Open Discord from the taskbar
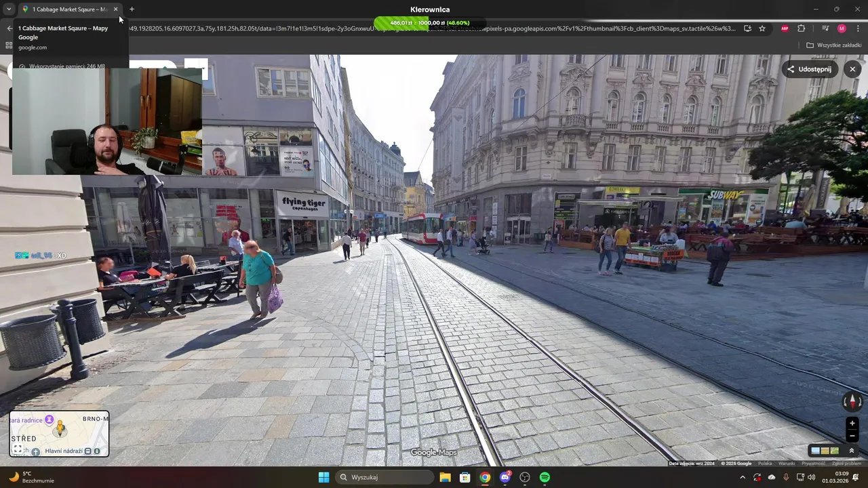868x488 pixels. pos(505,477)
